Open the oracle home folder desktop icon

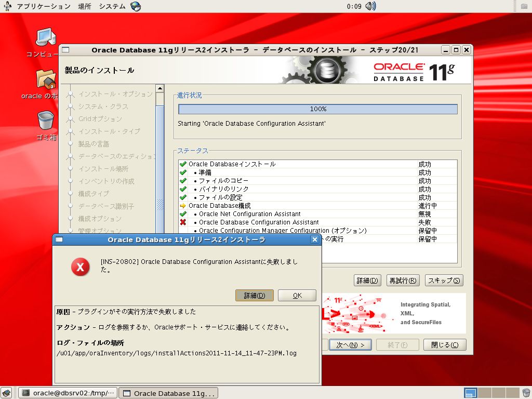tap(46, 79)
